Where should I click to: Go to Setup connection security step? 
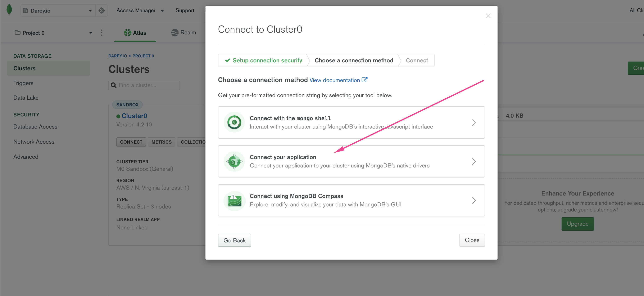point(264,60)
